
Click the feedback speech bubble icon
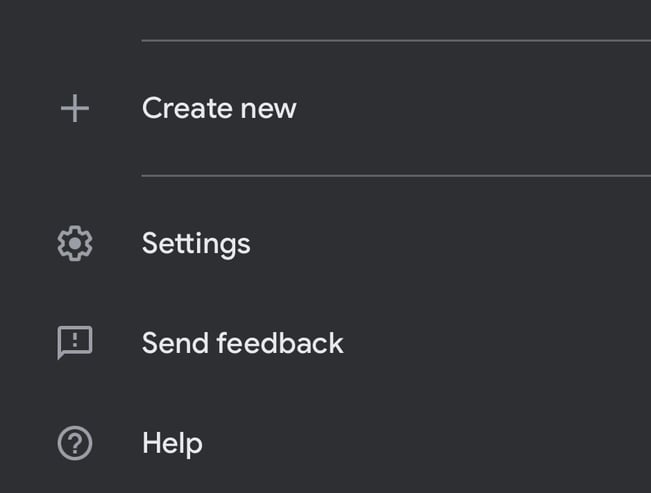75,343
